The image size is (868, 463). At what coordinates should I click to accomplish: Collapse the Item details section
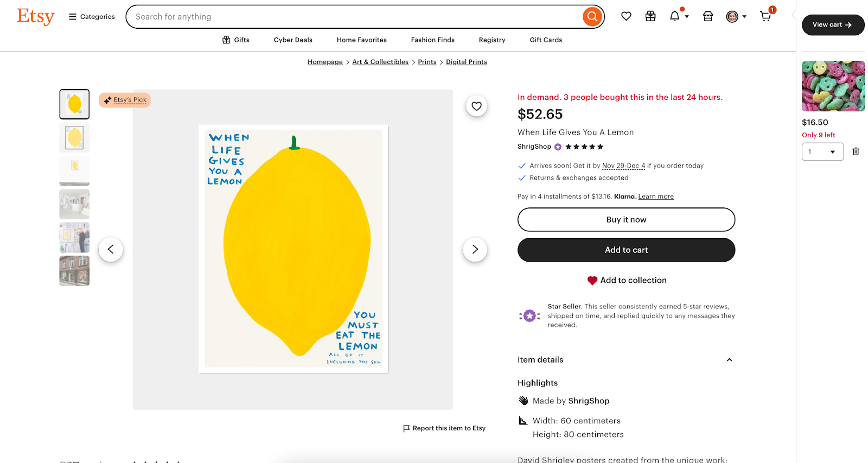tap(729, 360)
